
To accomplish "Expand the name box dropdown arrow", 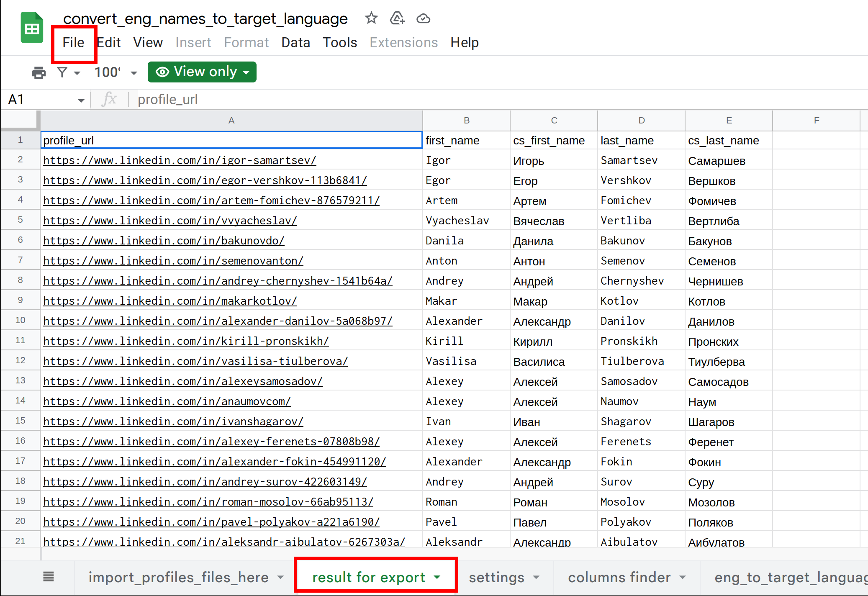I will [81, 100].
